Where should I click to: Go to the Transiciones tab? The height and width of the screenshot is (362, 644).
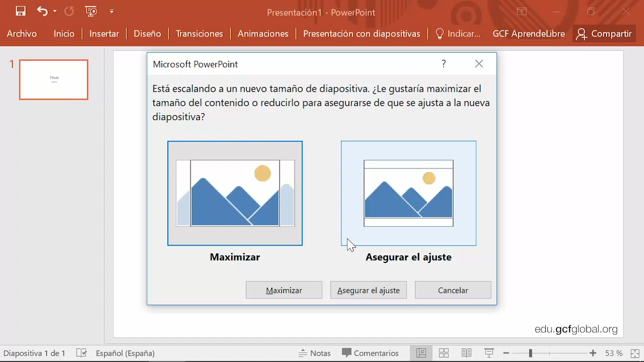coord(199,34)
